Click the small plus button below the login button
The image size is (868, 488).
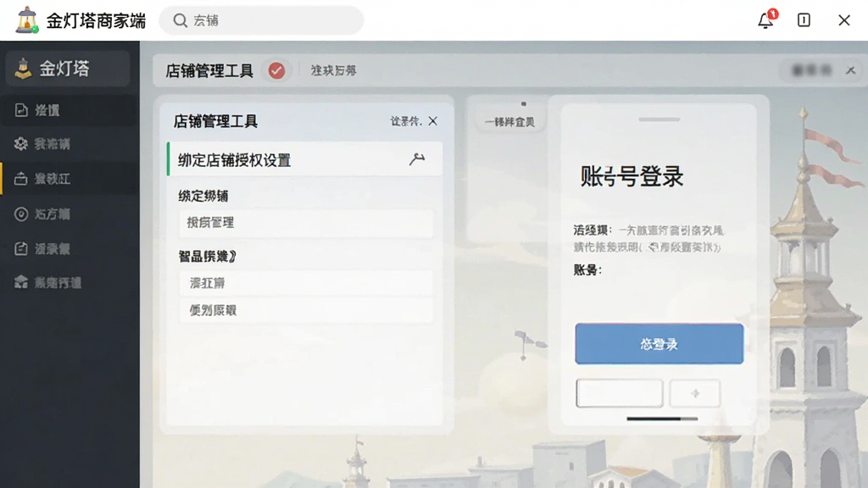click(695, 393)
